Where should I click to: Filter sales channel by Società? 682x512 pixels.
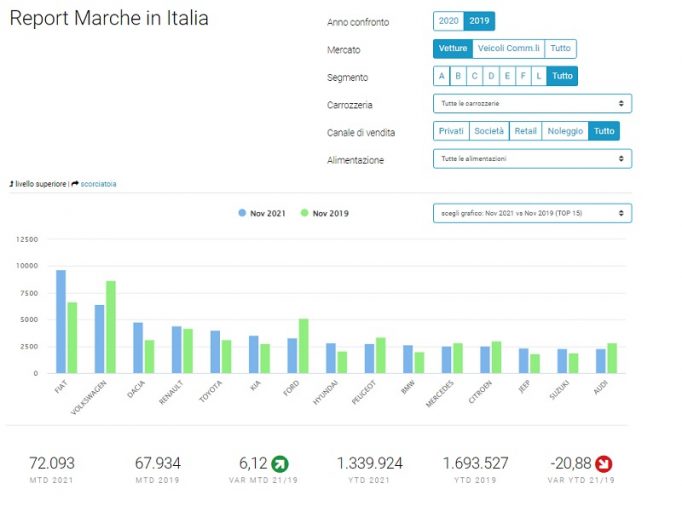(x=489, y=131)
